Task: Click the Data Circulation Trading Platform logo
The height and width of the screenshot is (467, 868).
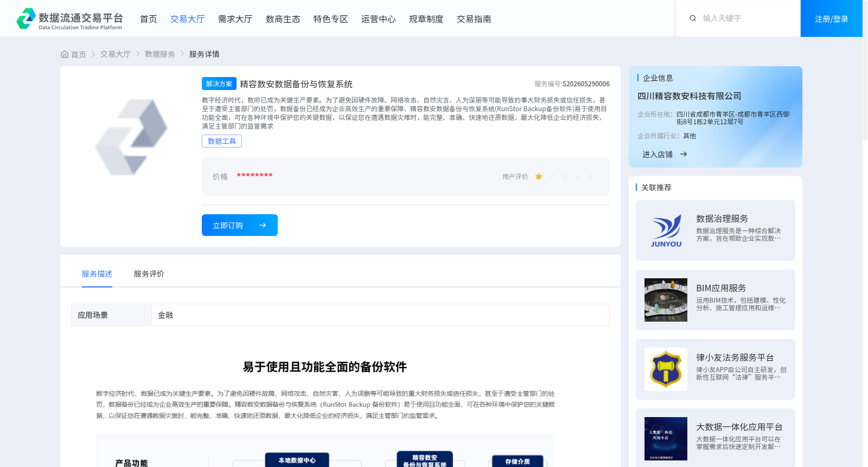Action: pyautogui.click(x=69, y=19)
